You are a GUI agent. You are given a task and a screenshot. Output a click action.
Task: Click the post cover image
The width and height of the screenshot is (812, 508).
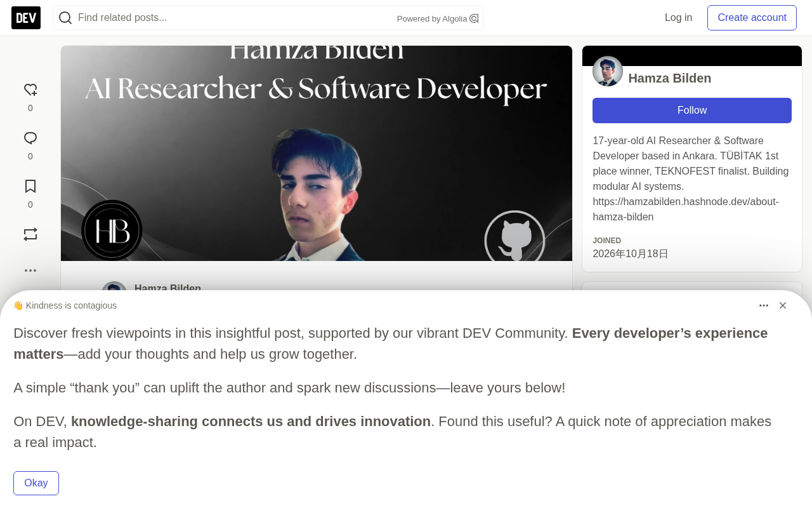coord(317,153)
